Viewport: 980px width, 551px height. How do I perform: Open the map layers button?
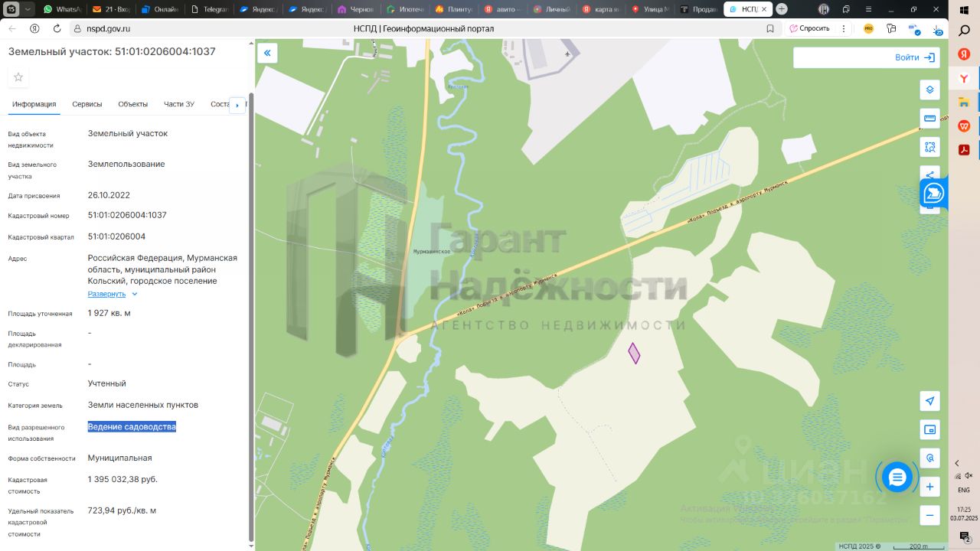click(929, 90)
